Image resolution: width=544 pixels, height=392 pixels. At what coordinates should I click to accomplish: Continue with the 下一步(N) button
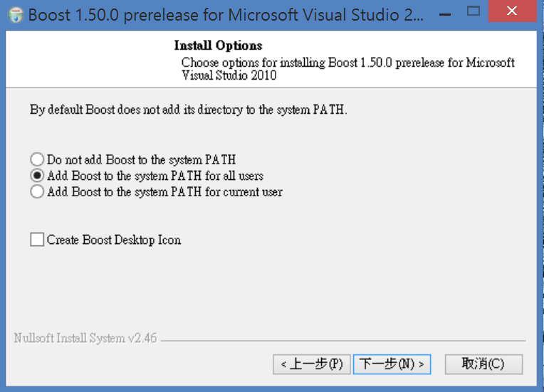point(392,364)
